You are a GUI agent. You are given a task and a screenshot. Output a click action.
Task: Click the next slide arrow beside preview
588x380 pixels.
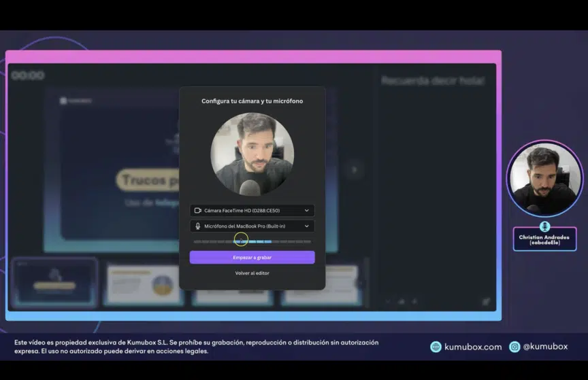click(x=355, y=170)
